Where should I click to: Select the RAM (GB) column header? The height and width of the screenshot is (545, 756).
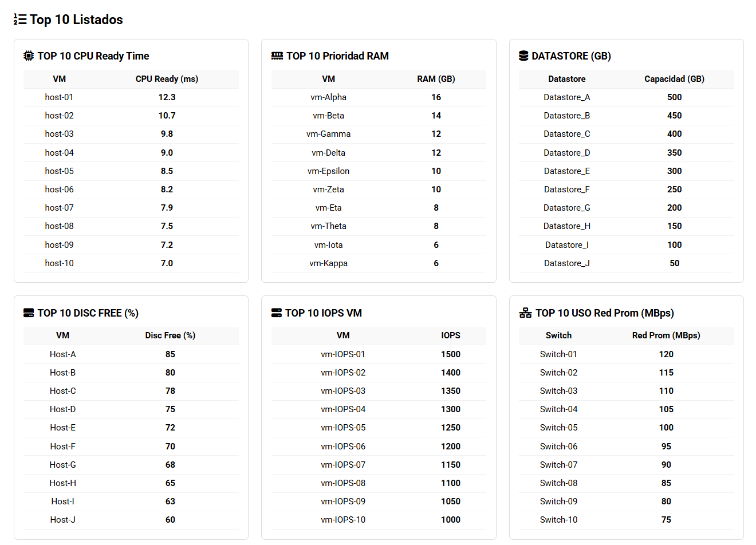pos(436,79)
